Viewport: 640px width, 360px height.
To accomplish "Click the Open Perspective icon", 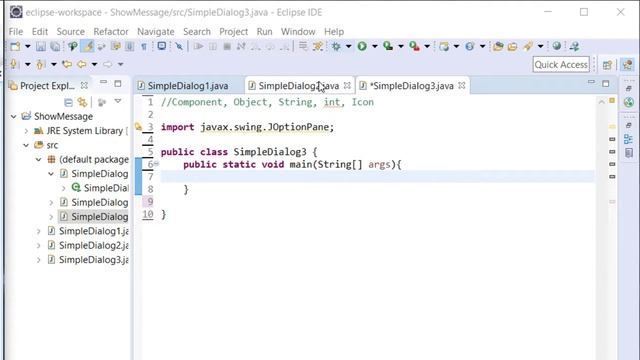I will tap(607, 64).
